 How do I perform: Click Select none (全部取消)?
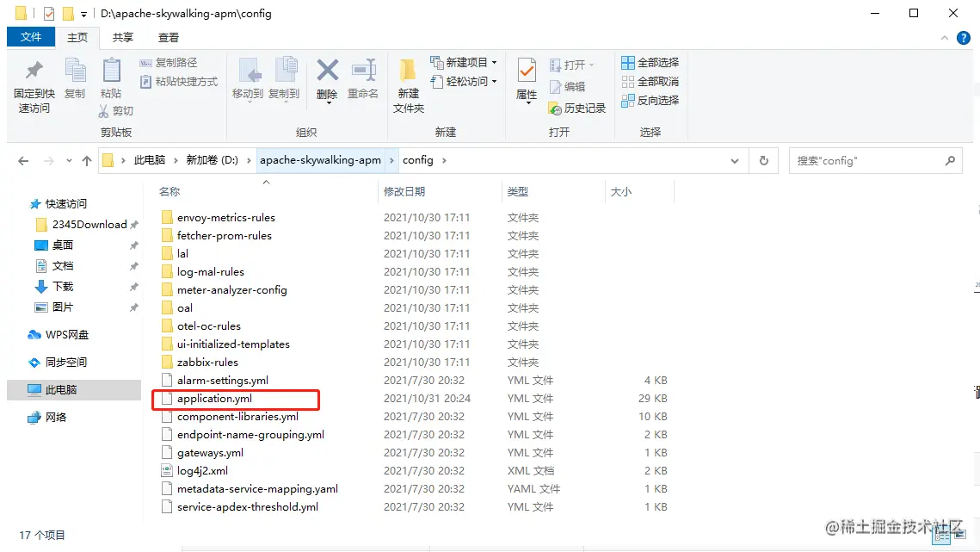tap(650, 81)
